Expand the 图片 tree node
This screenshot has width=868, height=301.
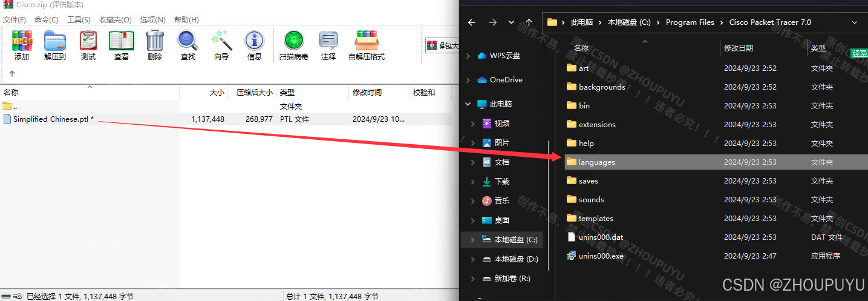[x=474, y=143]
